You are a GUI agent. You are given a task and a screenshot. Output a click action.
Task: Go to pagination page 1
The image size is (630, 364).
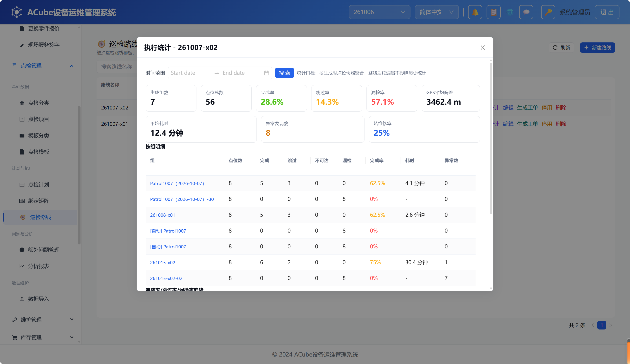click(x=601, y=325)
